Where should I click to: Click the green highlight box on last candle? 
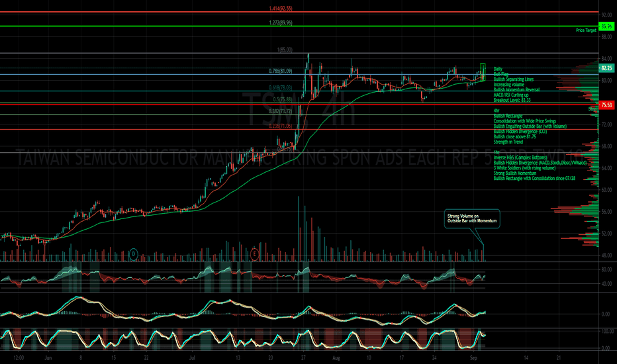[483, 72]
